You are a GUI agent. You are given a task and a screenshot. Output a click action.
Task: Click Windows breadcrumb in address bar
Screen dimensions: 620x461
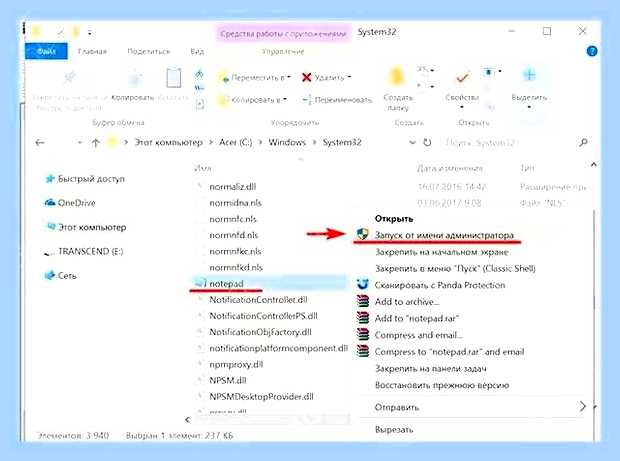(287, 142)
